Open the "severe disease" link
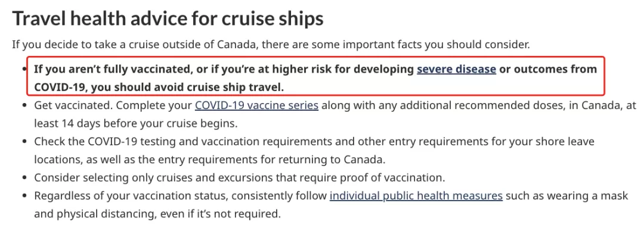 coord(456,69)
